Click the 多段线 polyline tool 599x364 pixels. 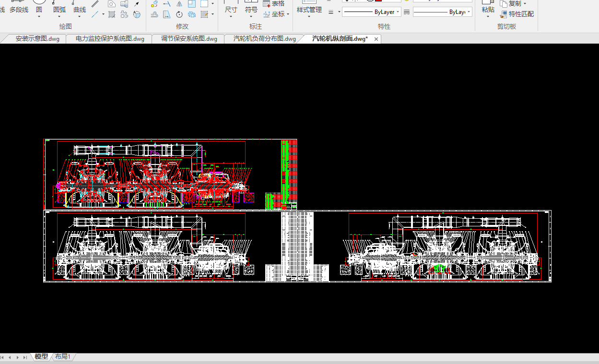(19, 10)
